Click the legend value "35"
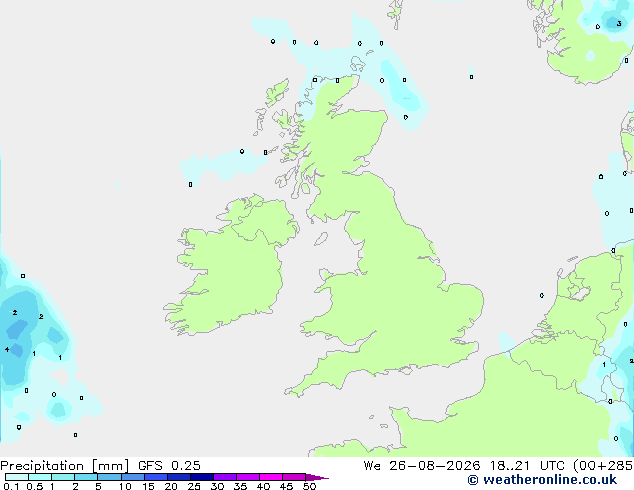This screenshot has width=634, height=490. pyautogui.click(x=240, y=486)
